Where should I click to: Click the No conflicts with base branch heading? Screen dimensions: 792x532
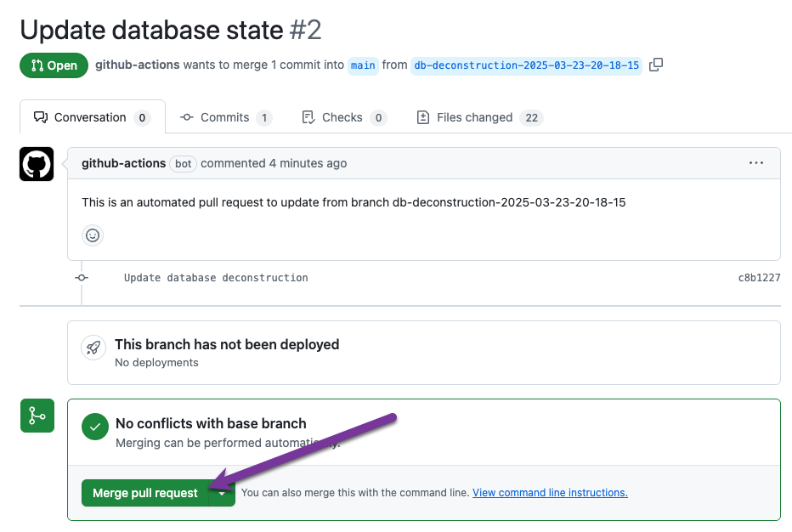click(211, 423)
